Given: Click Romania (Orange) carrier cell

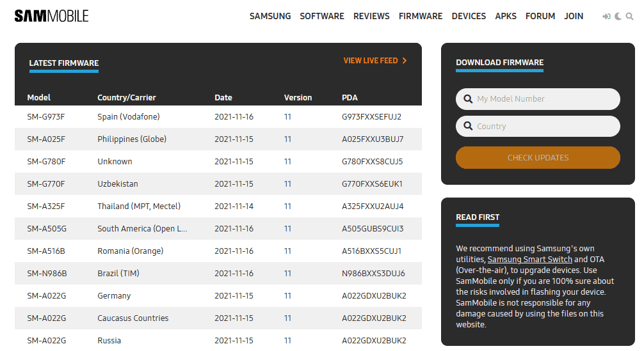Looking at the screenshot, I should pos(130,251).
